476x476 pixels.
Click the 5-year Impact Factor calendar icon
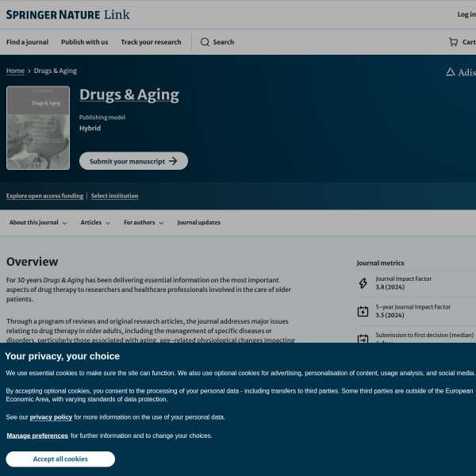pos(363,311)
